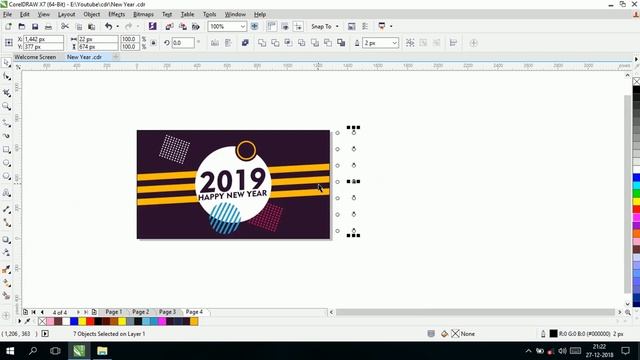Select the Transparency tool
The width and height of the screenshot is (640, 360).
pyautogui.click(x=7, y=253)
